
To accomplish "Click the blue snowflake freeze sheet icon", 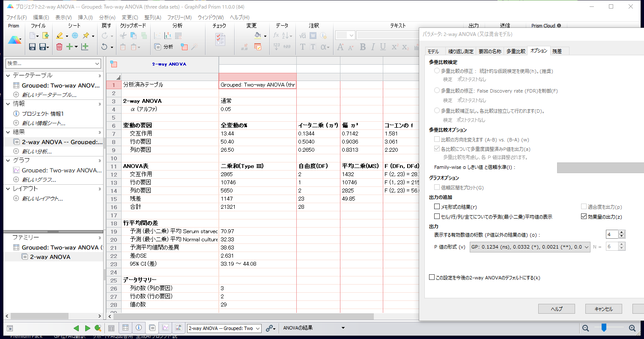I will pos(75,36).
